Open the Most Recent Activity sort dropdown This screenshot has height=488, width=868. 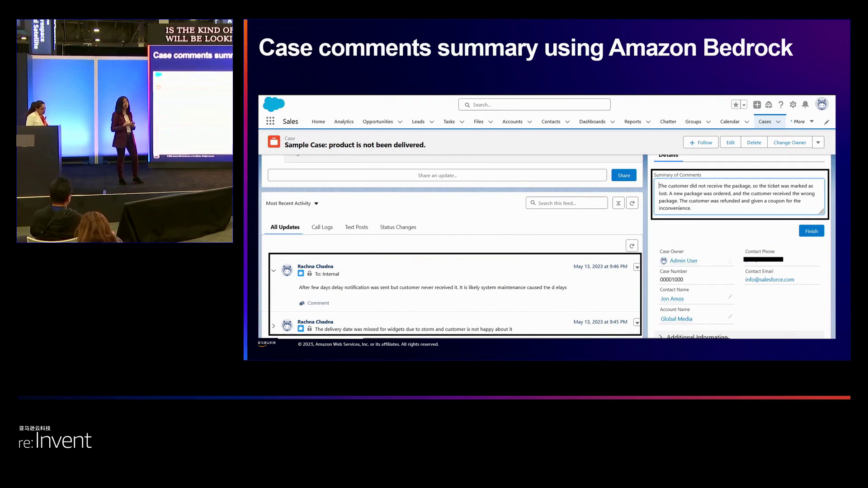(292, 203)
